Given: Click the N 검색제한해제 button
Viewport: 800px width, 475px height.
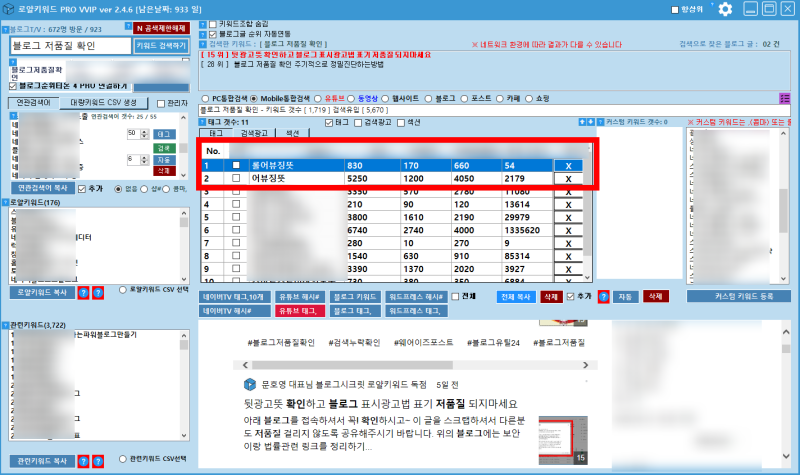Looking at the screenshot, I should [161, 29].
